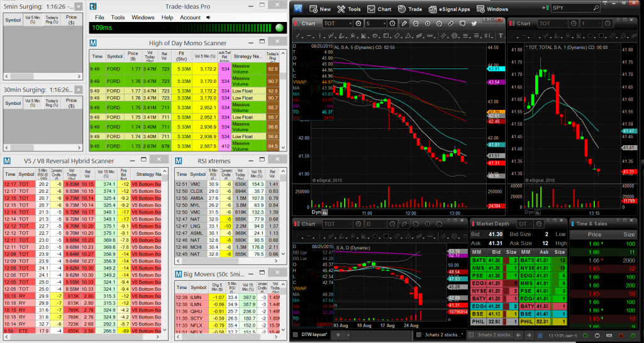Click the chat bubble icon in the 5-minute chart toolbar
This screenshot has height=343, width=644.
pyautogui.click(x=462, y=23)
